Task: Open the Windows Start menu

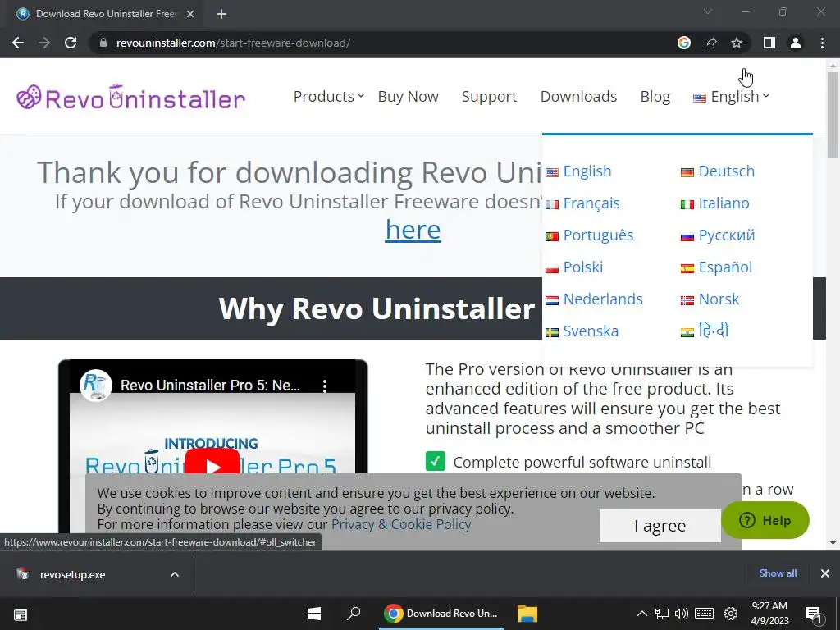Action: point(314,614)
